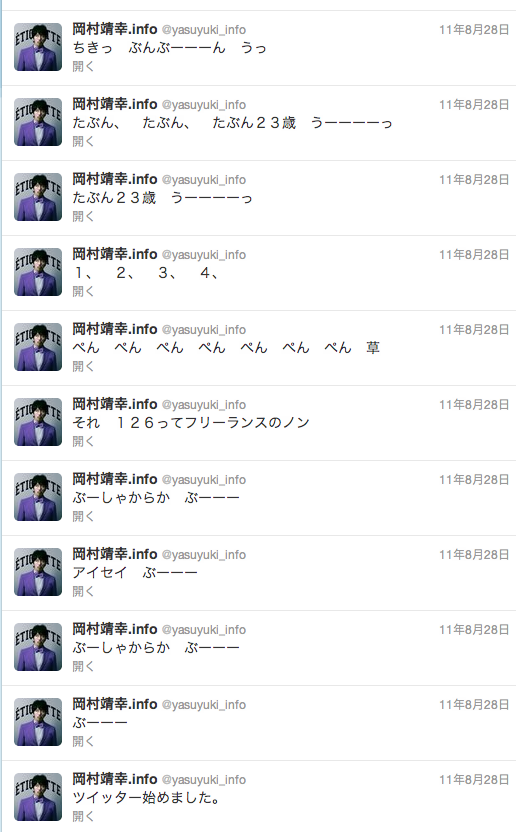Expand the ツイッター始めました tweet via 開く
Image resolution: width=516 pixels, height=832 pixels.
coord(83,816)
